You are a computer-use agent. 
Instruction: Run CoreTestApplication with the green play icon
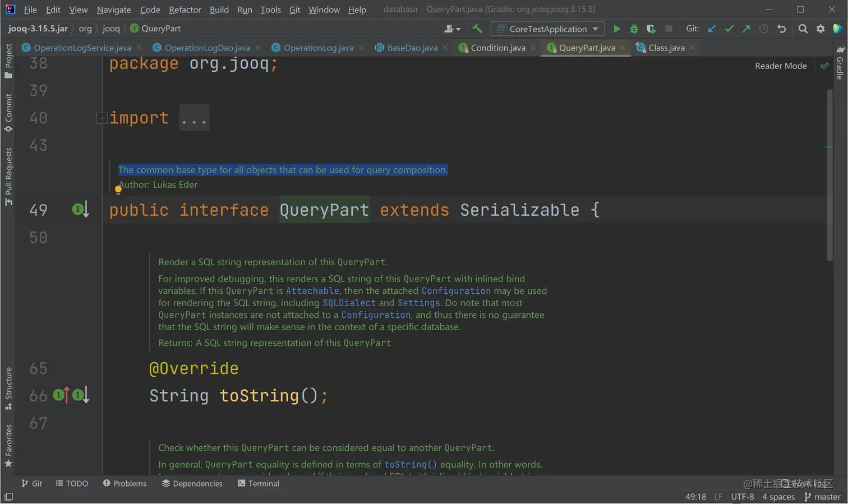click(616, 29)
